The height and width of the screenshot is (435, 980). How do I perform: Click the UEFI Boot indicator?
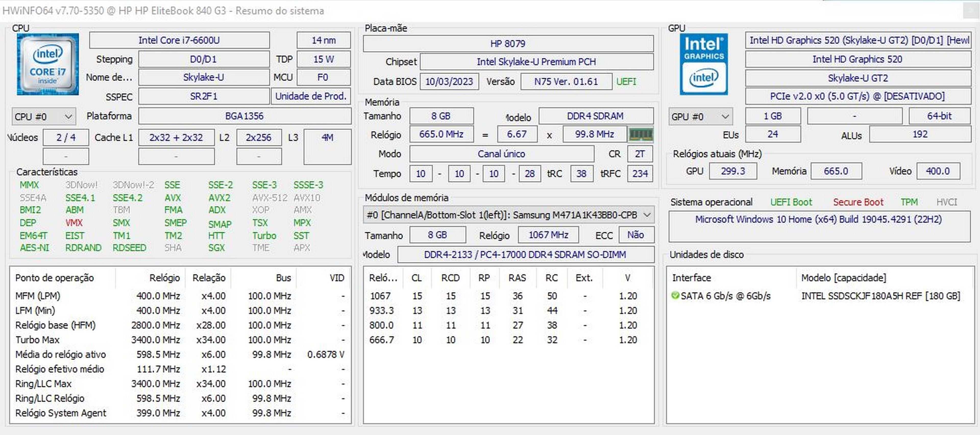tap(791, 202)
